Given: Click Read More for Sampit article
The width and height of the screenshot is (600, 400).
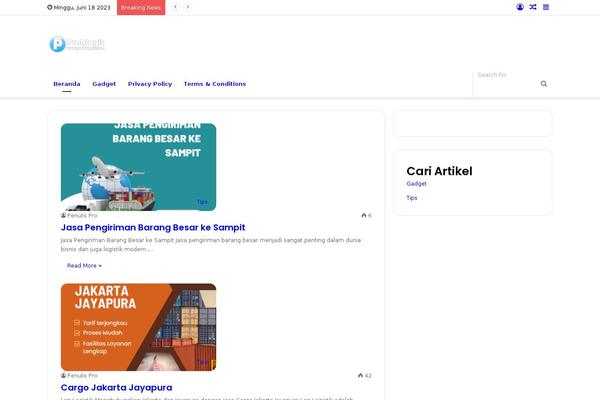Looking at the screenshot, I should 84,266.
